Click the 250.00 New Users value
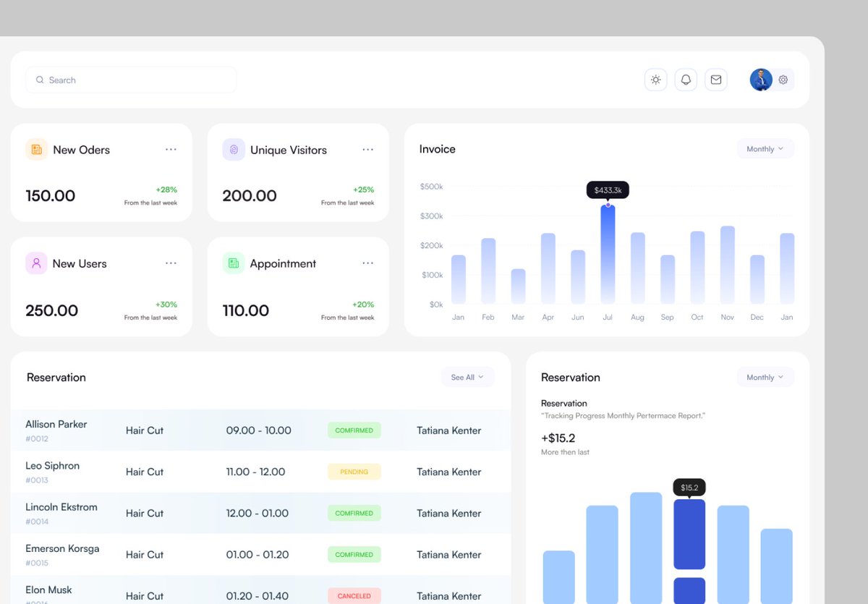Image resolution: width=868 pixels, height=604 pixels. point(52,310)
